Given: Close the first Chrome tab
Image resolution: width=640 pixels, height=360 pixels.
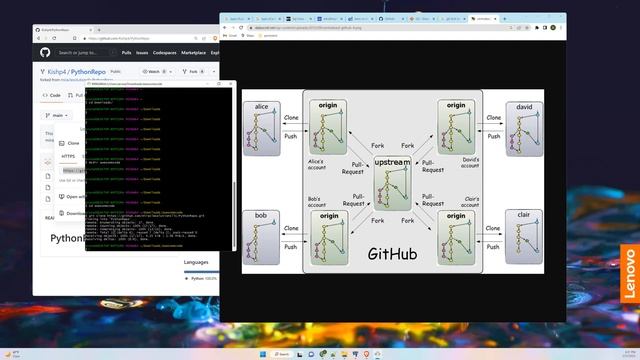Looking at the screenshot, I should [248, 19].
